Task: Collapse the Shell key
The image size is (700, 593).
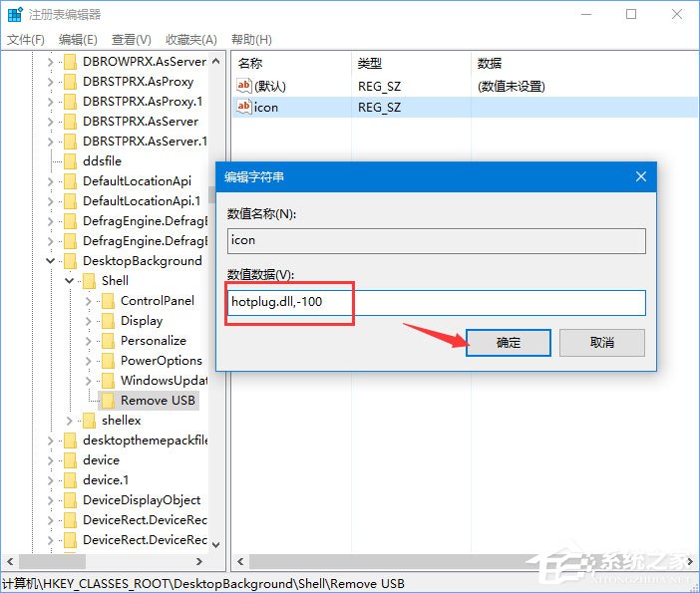Action: tap(69, 281)
